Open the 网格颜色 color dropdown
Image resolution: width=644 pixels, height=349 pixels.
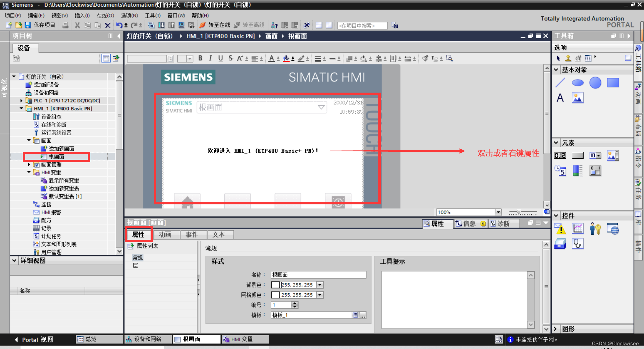click(x=320, y=295)
